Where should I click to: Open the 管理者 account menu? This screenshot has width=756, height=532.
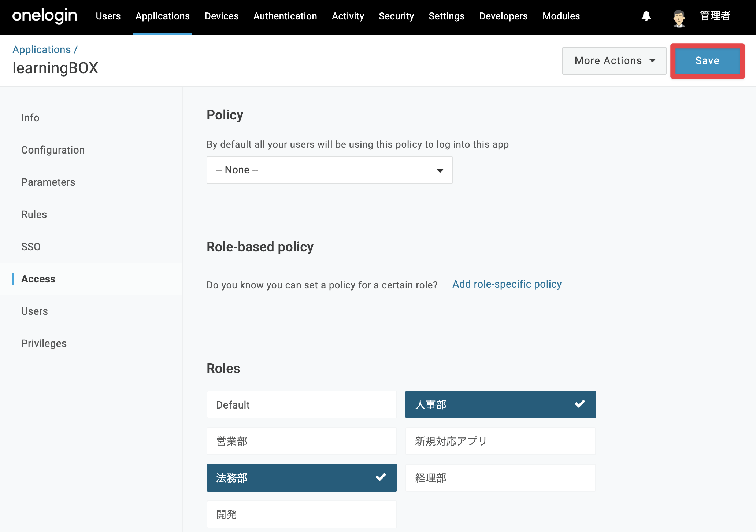(x=715, y=16)
